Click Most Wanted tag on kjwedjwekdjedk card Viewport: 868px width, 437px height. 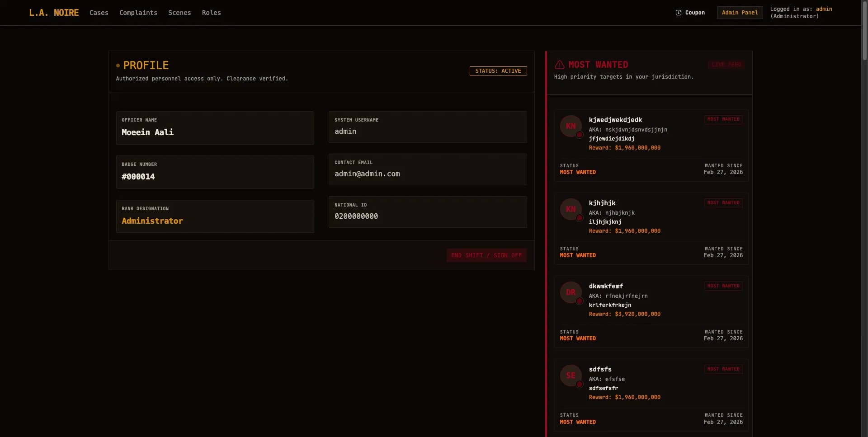click(x=723, y=119)
